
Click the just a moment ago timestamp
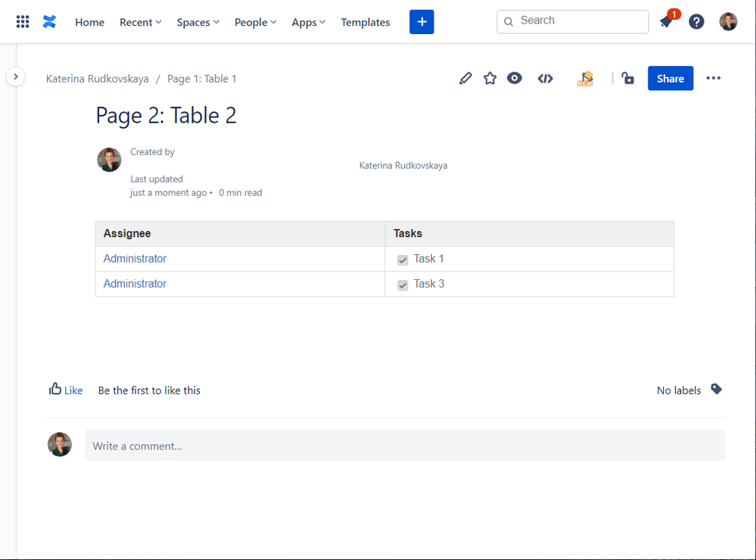coord(168,192)
